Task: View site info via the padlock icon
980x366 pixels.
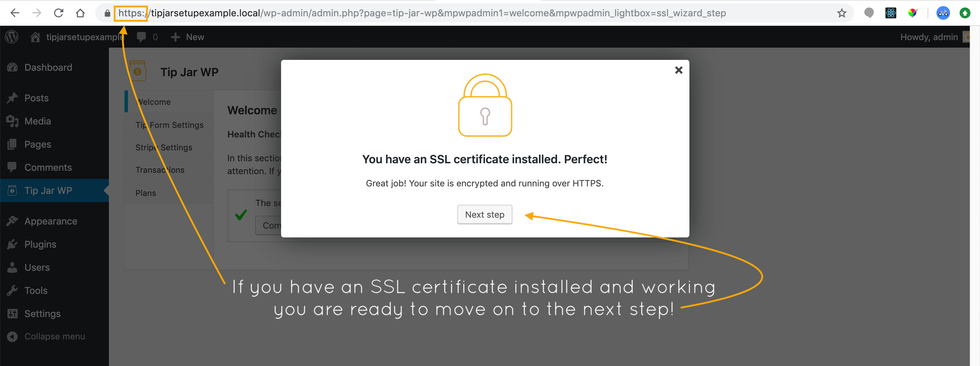Action: [107, 13]
